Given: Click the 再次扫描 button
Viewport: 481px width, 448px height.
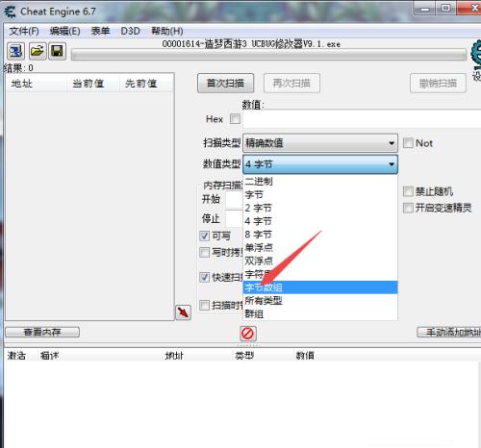Looking at the screenshot, I should pyautogui.click(x=291, y=84).
